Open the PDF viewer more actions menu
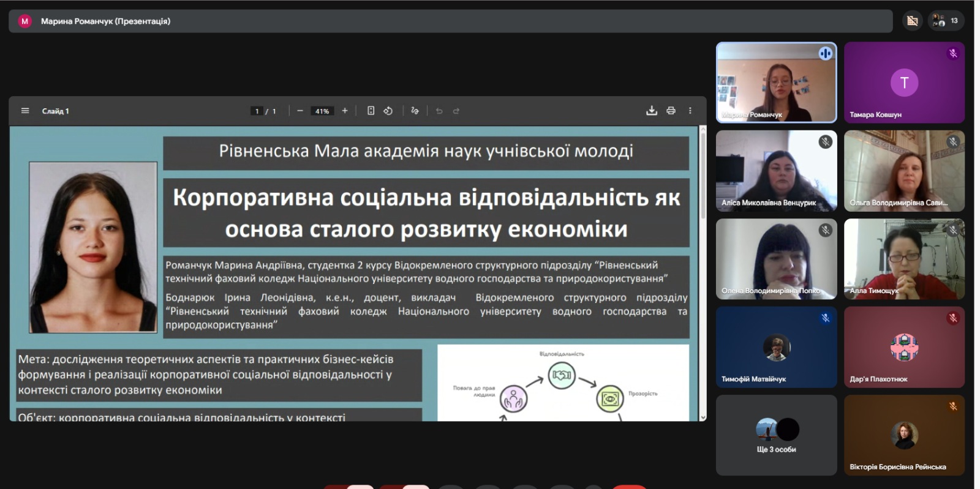Screen dimensions: 980x489 point(690,111)
